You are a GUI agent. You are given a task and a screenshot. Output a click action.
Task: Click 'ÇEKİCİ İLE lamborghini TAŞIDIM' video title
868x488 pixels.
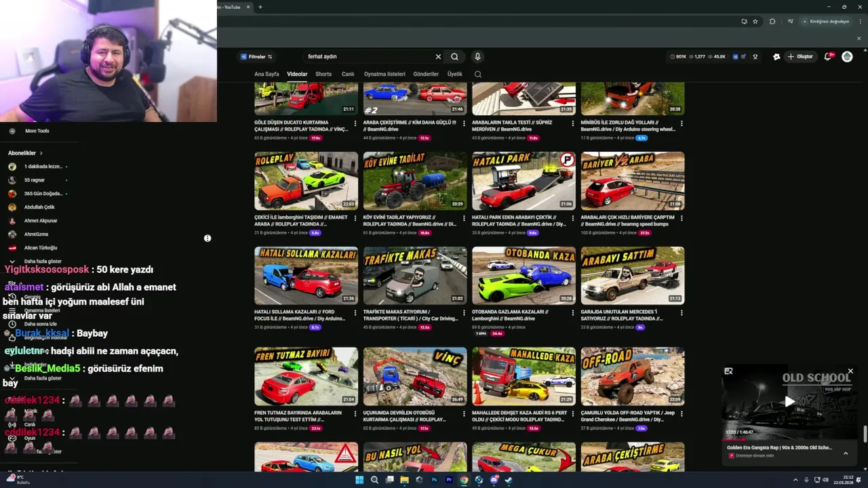301,220
